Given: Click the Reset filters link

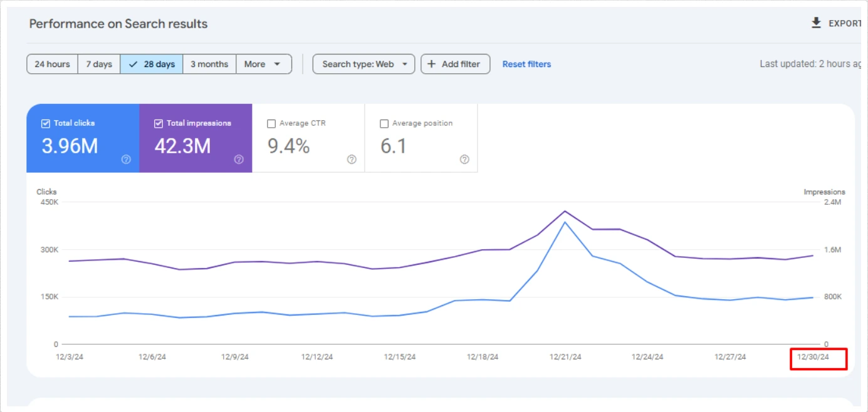Looking at the screenshot, I should (x=526, y=64).
